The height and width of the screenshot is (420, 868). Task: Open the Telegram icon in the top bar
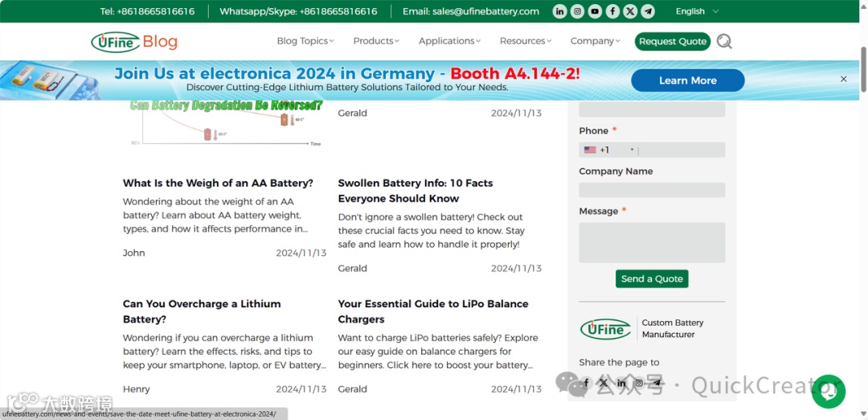coord(648,11)
